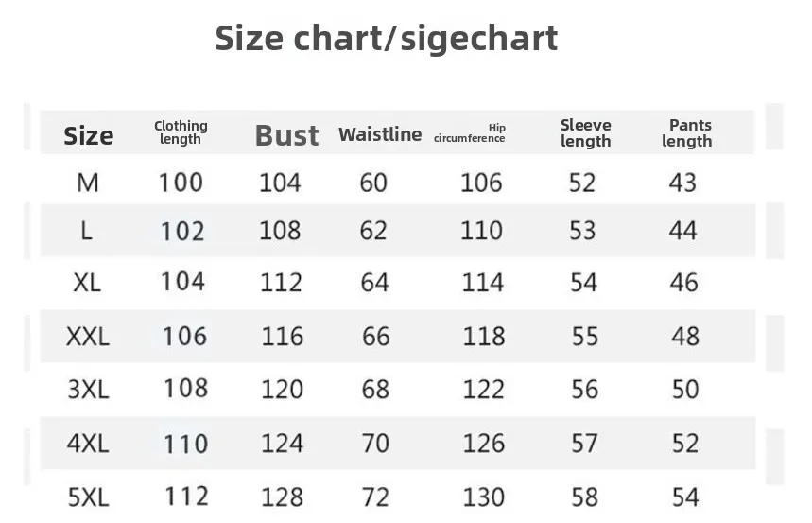This screenshot has width=812, height=523.
Task: Select the Size column header
Action: (x=89, y=136)
